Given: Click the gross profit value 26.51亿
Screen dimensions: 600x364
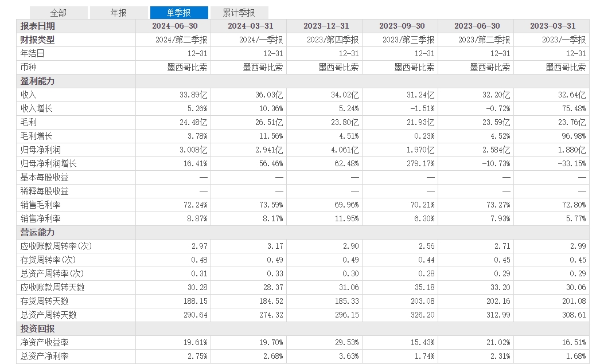Looking at the screenshot, I should tap(270, 122).
